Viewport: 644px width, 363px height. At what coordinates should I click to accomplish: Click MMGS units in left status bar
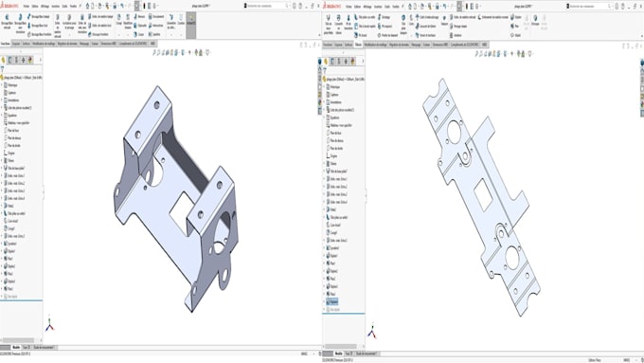304,354
